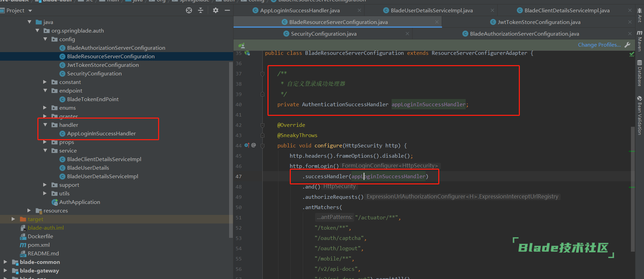Toggle fold marker at line 42 annotation
The height and width of the screenshot is (279, 644).
coord(262,125)
